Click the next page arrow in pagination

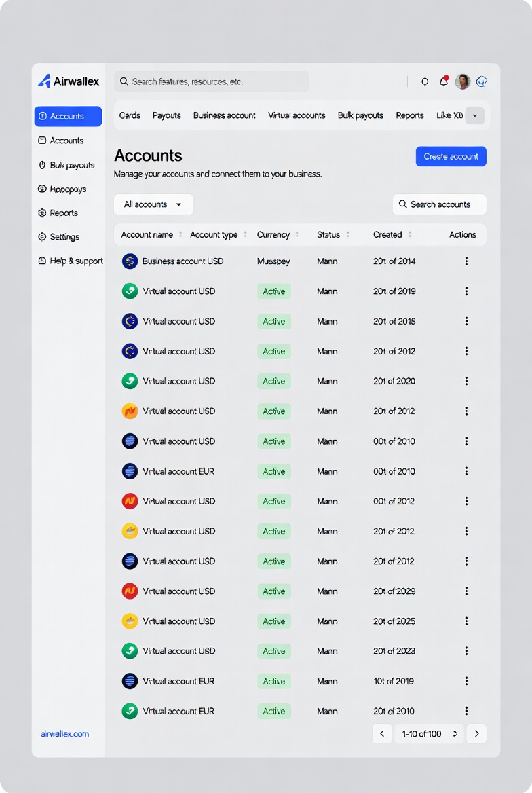(x=476, y=734)
